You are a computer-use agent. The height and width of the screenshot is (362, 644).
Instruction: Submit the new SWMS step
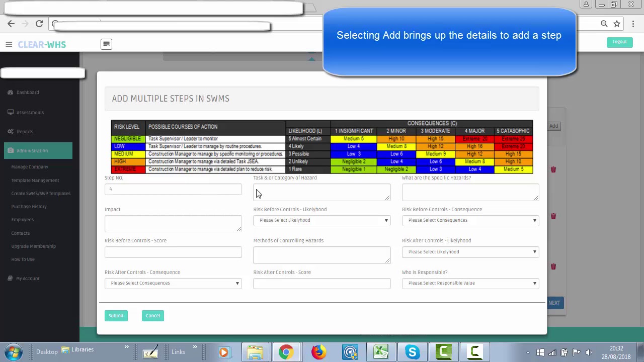(116, 316)
